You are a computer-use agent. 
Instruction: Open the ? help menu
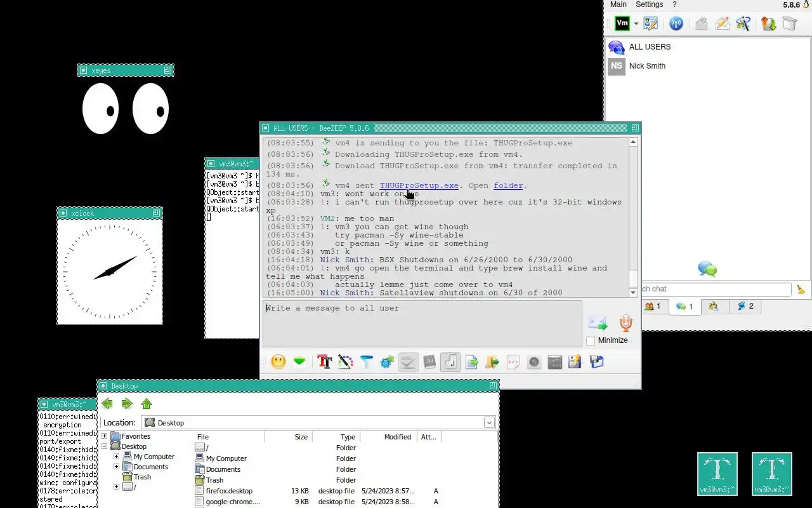click(674, 4)
